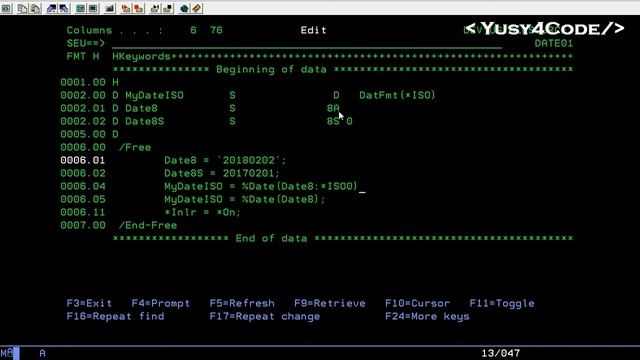Click the Stop macro recording icon
640x360 pixels.
(138, 8)
